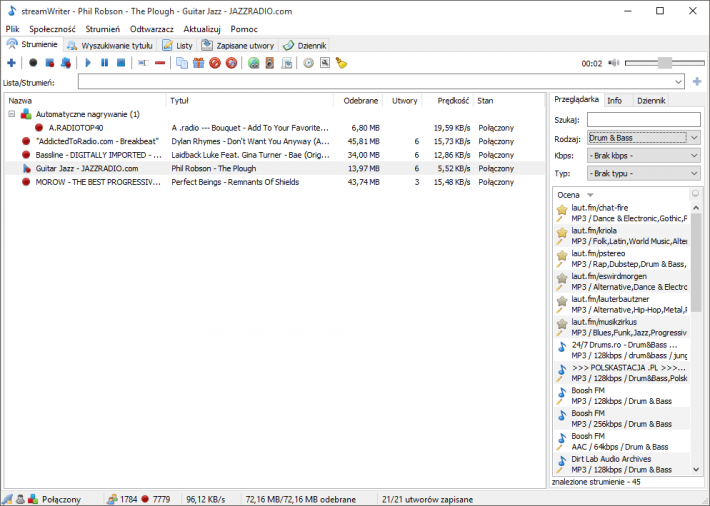Viewport: 710px width, 506px height.
Task: Sort streams by the Tytuł column header
Action: (250, 101)
